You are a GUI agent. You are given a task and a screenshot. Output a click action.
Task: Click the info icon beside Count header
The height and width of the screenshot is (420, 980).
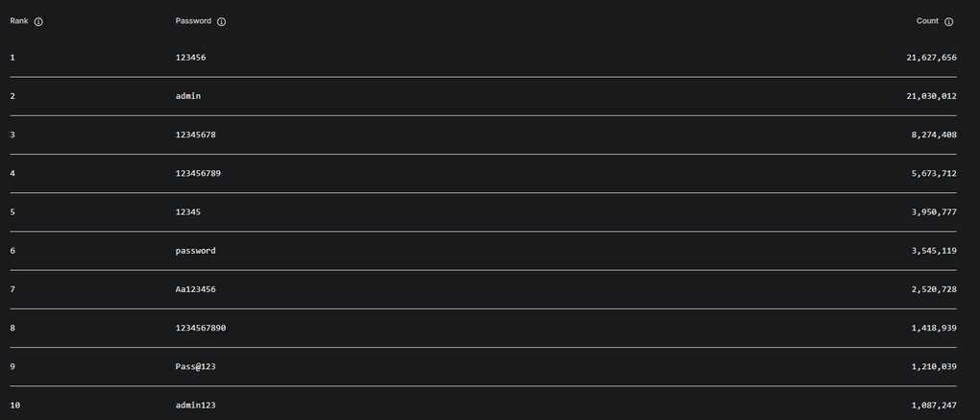coord(949,21)
